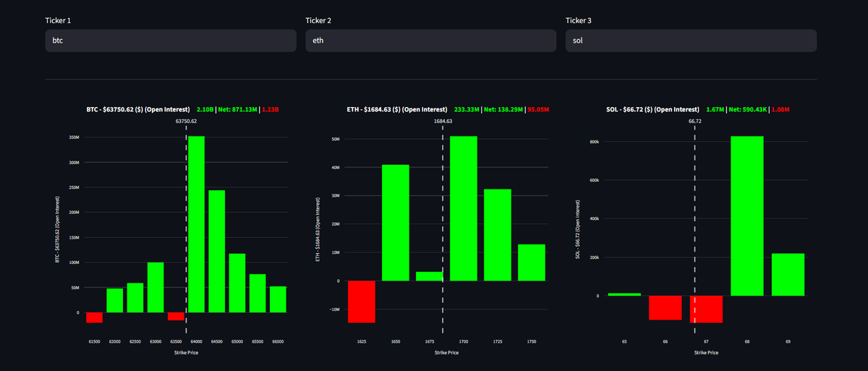Screen dimensions: 868x371
Task: Click the BTC 65000 strike green bar
Action: point(237,283)
